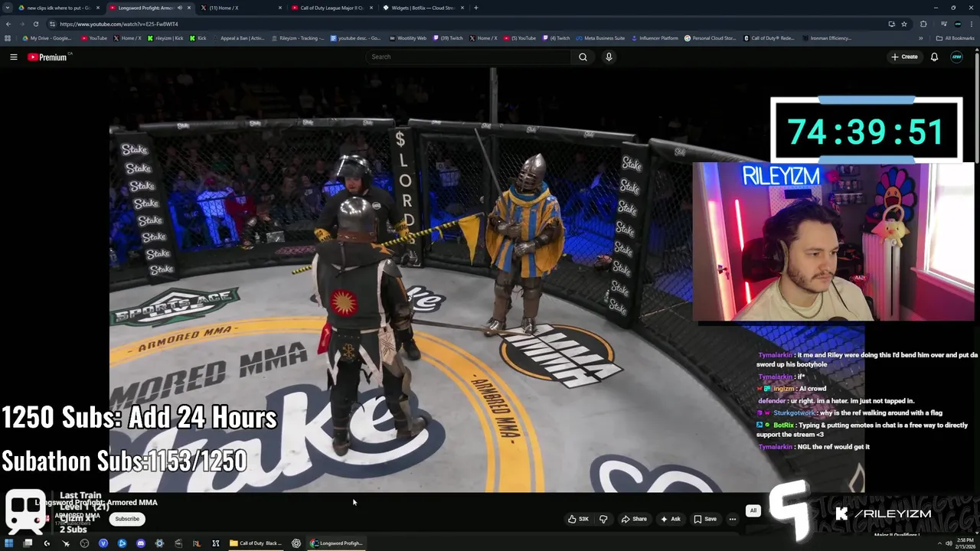Open the browser extensions puzzle icon

(x=923, y=24)
